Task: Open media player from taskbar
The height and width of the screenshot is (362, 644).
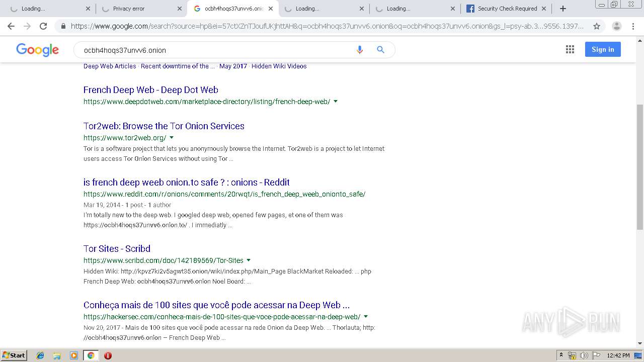Action: tap(74, 355)
